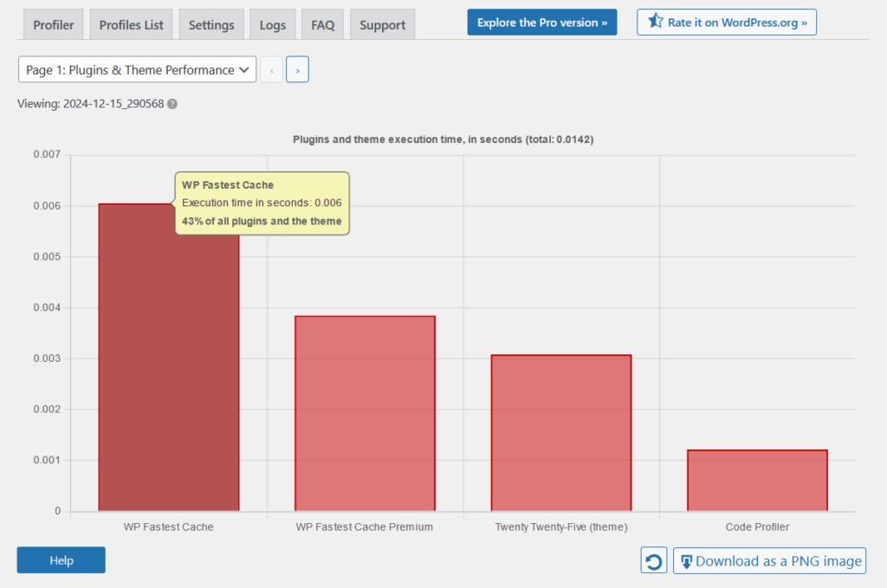Go to the Logs tab
The width and height of the screenshot is (887, 588).
273,25
